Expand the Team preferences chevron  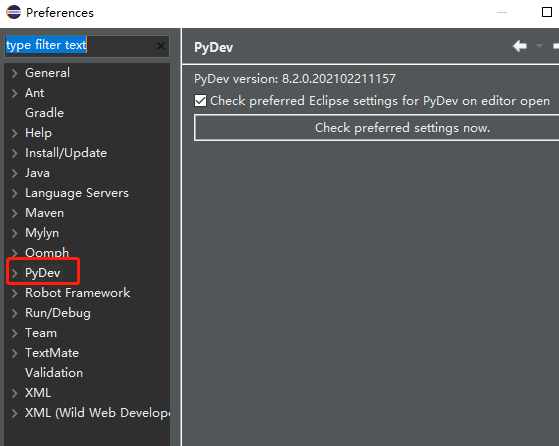tap(15, 333)
